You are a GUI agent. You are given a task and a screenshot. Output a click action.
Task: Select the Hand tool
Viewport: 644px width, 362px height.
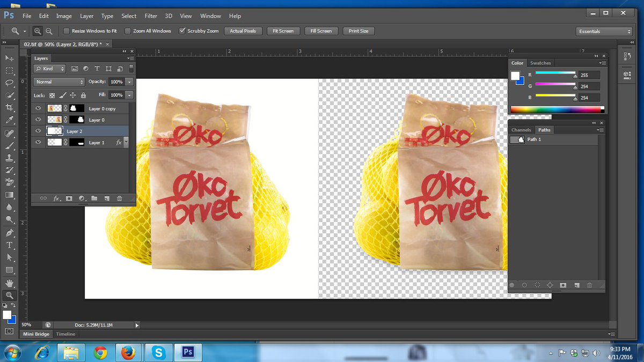pyautogui.click(x=9, y=283)
